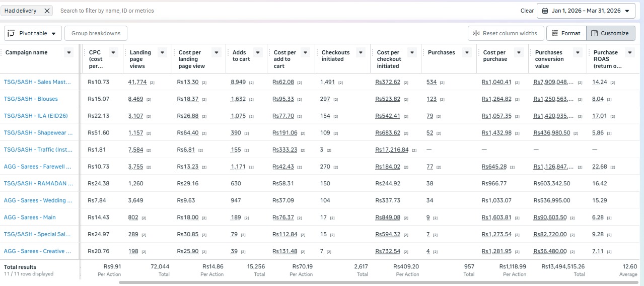Click the 41,774 landing page views value
This screenshot has width=644, height=286.
137,82
